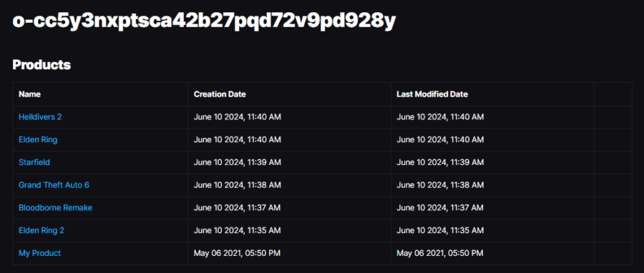Click the organization ID heading text
644x273 pixels.
[x=204, y=21]
